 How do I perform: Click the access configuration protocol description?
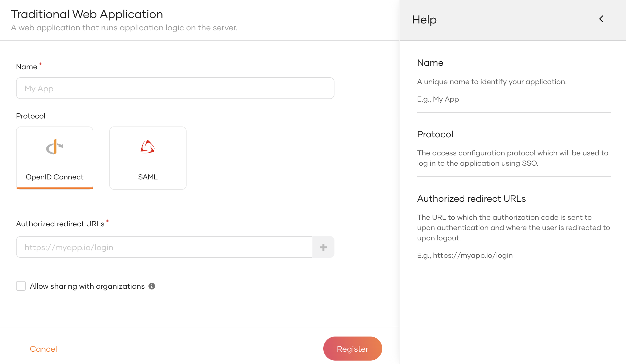pyautogui.click(x=513, y=158)
